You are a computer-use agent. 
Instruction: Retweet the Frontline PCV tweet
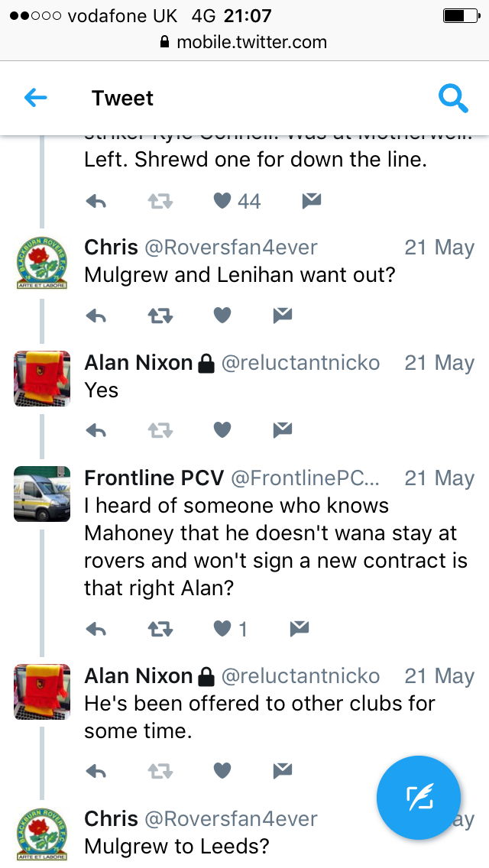(x=160, y=628)
